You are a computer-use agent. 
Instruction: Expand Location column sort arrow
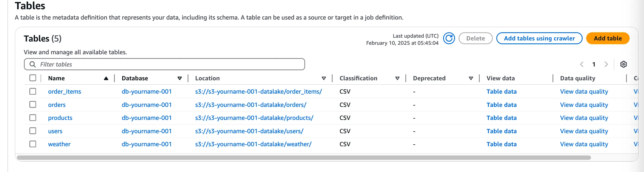point(324,78)
